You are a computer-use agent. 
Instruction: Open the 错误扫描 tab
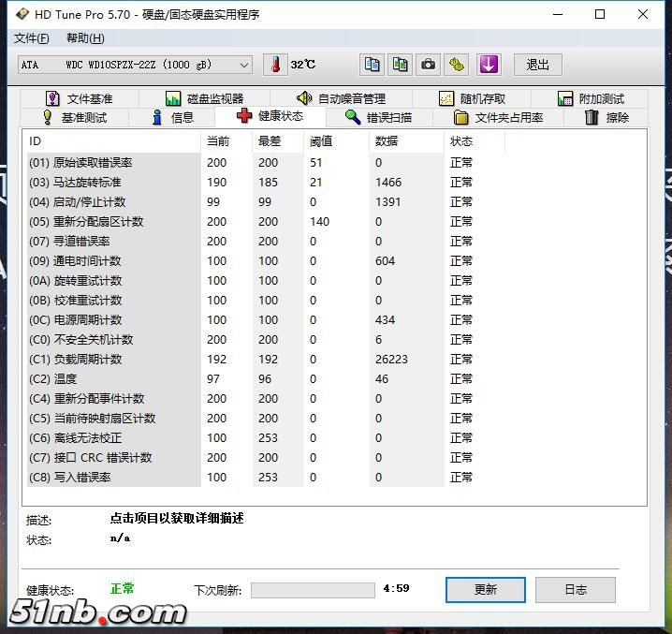click(377, 117)
